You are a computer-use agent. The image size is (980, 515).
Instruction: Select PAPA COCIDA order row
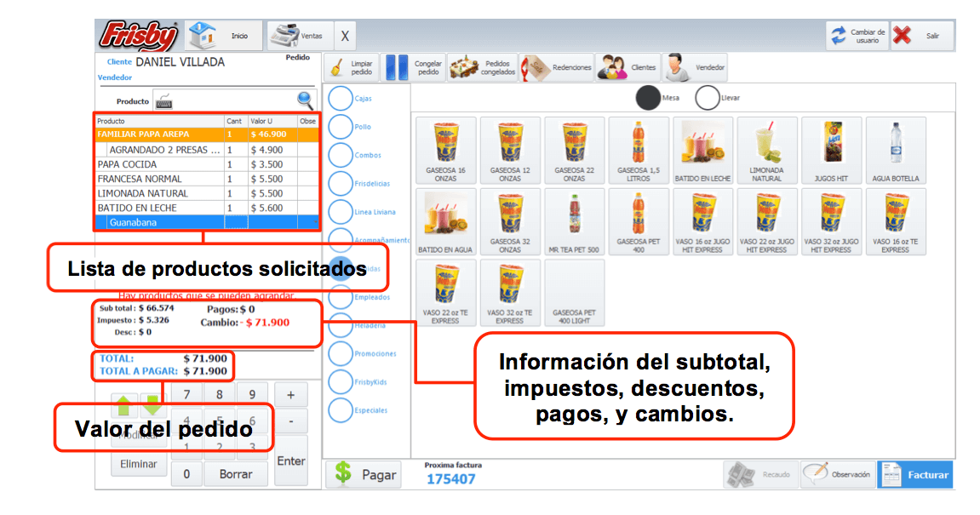207,164
